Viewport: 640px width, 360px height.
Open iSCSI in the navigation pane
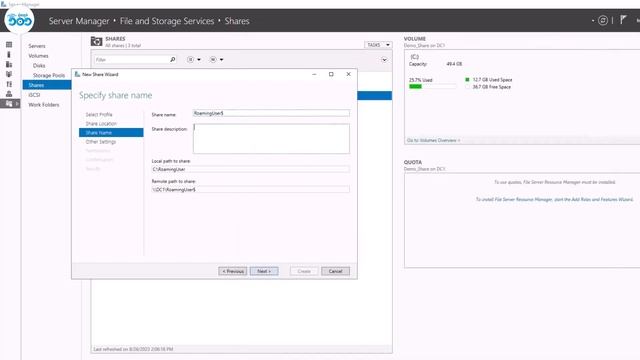click(x=34, y=95)
